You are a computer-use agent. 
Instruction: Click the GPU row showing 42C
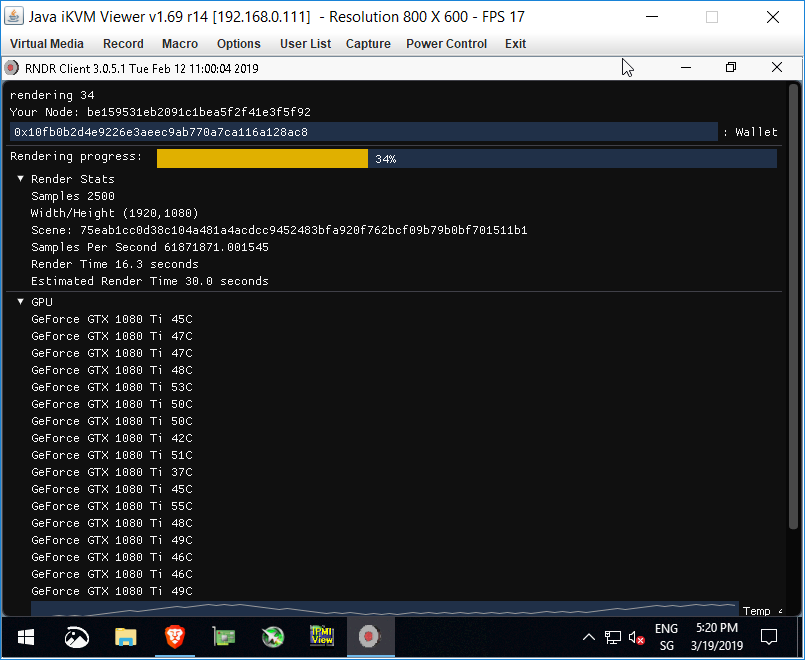coord(112,438)
